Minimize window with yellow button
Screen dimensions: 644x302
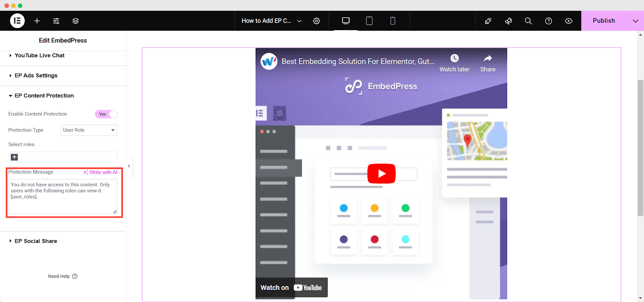[x=13, y=6]
